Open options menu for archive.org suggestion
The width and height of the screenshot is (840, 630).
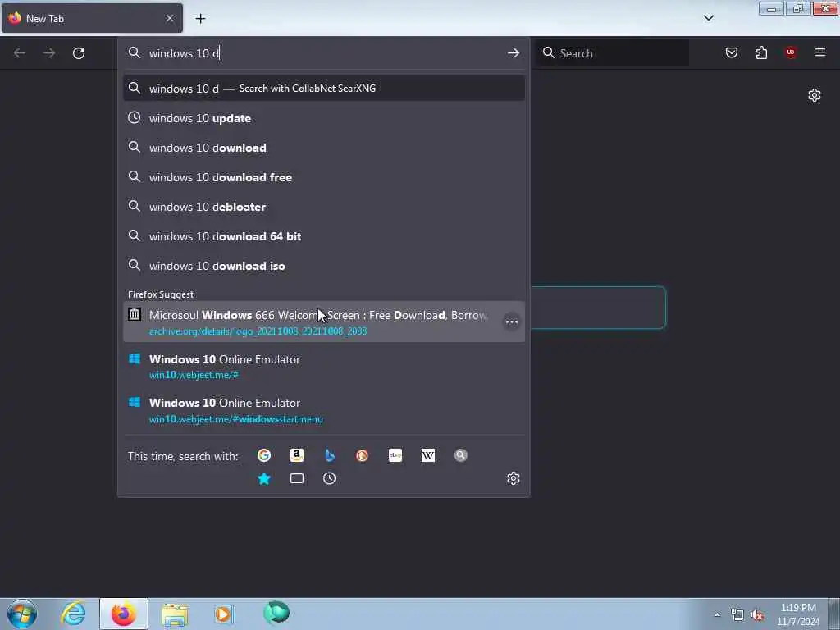point(512,322)
